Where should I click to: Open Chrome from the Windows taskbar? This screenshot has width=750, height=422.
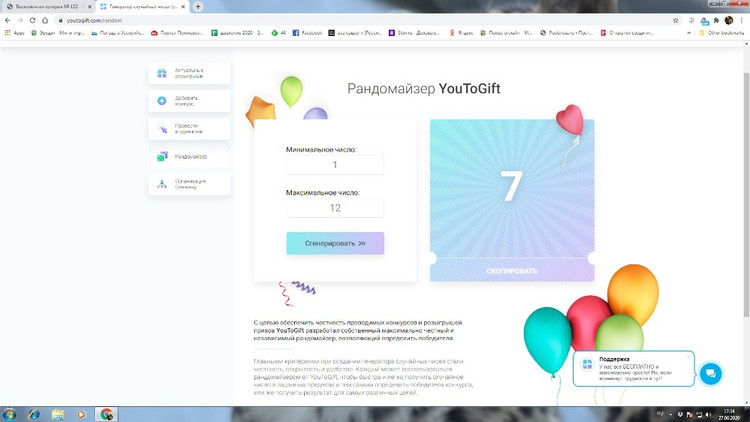pos(106,414)
